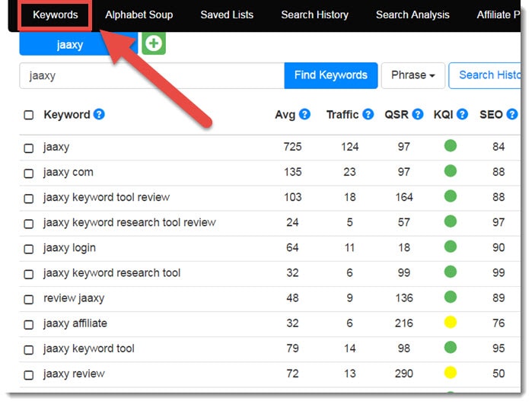Check the box for jaaxy keyword research tool review
The height and width of the screenshot is (404, 532).
[x=29, y=224]
